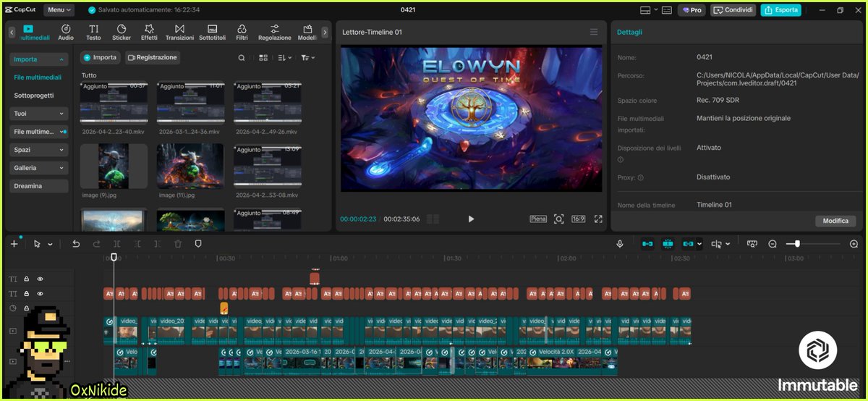
Task: Expand the Tuoi sidebar section
Action: 39,114
